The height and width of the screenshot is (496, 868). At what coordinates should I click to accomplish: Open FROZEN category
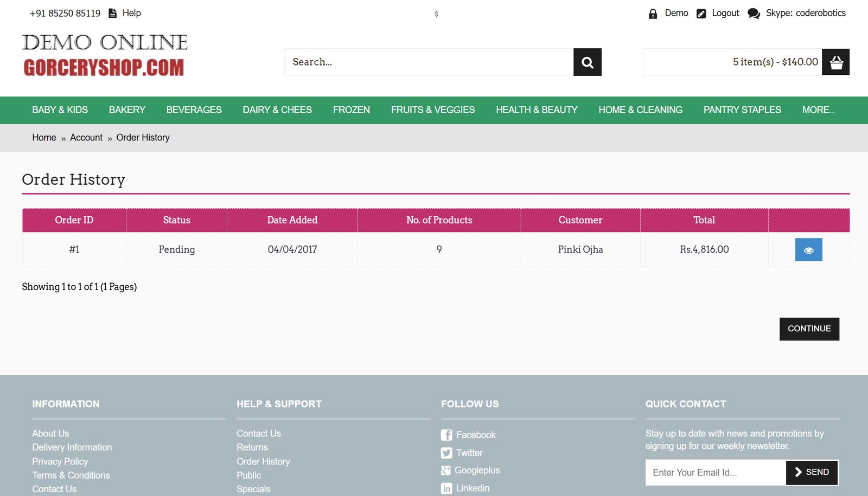(x=352, y=110)
